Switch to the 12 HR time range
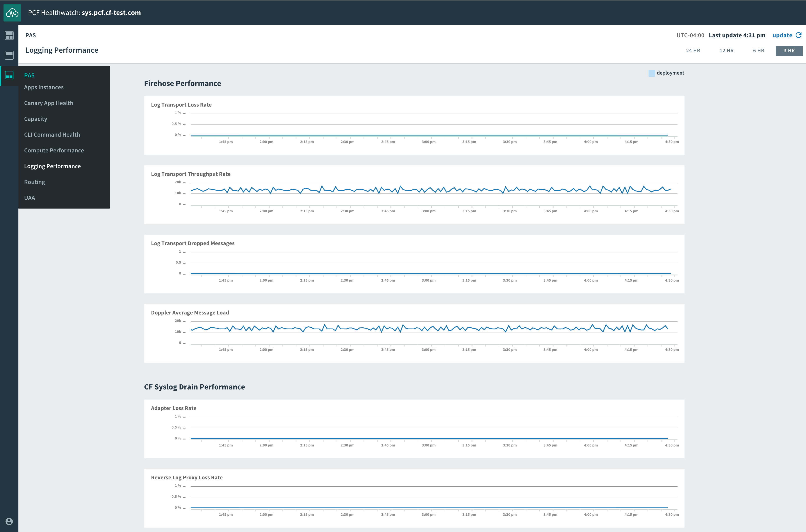806x532 pixels. (726, 50)
